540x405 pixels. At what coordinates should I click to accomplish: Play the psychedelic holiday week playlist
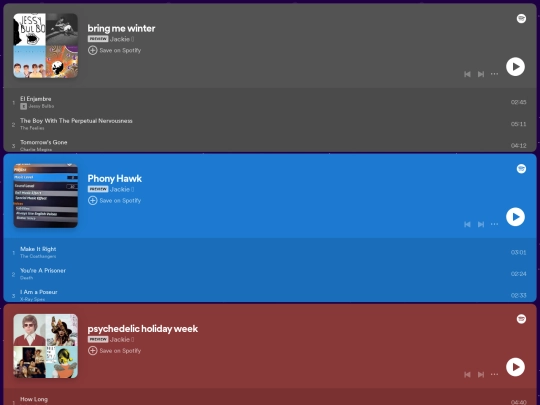515,367
